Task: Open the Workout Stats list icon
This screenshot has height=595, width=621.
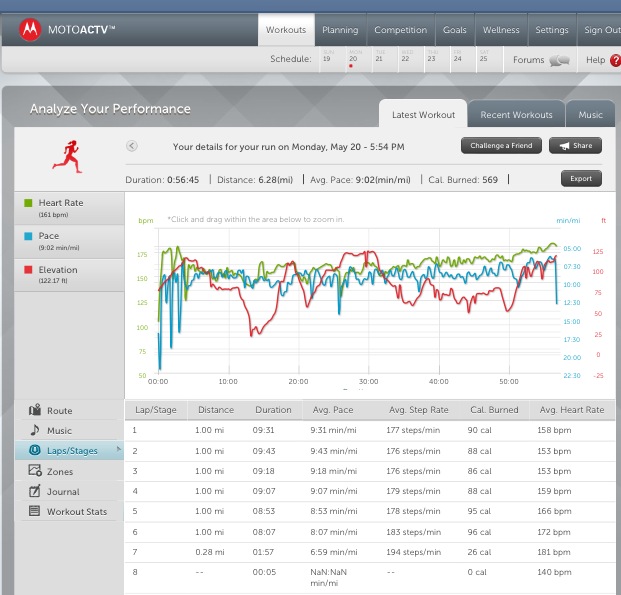Action: (35, 511)
